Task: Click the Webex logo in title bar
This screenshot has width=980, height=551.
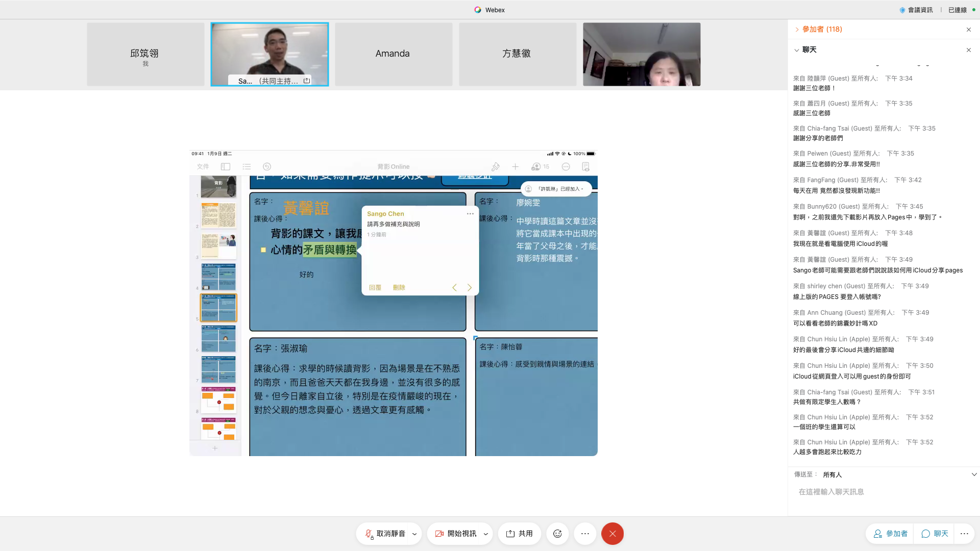Action: coord(478,10)
